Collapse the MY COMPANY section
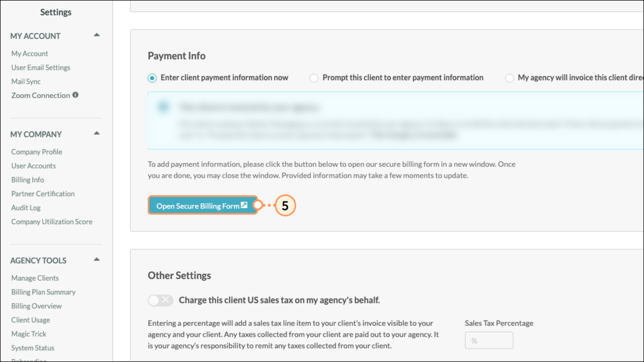Image resolution: width=644 pixels, height=362 pixels. coord(97,133)
